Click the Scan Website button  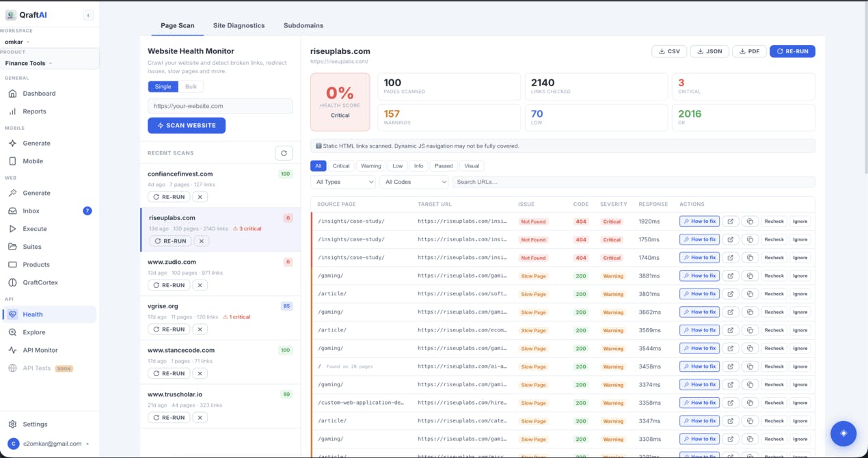tap(187, 126)
